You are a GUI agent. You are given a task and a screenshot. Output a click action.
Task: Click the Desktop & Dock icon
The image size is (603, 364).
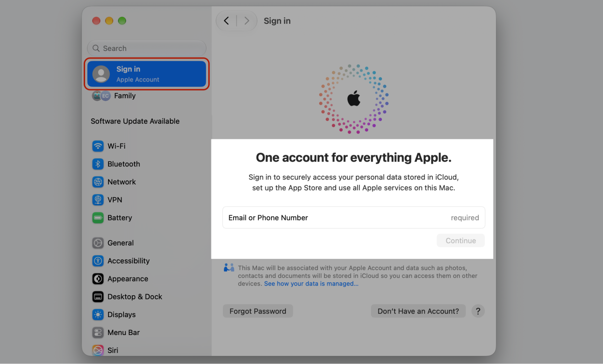pos(98,297)
